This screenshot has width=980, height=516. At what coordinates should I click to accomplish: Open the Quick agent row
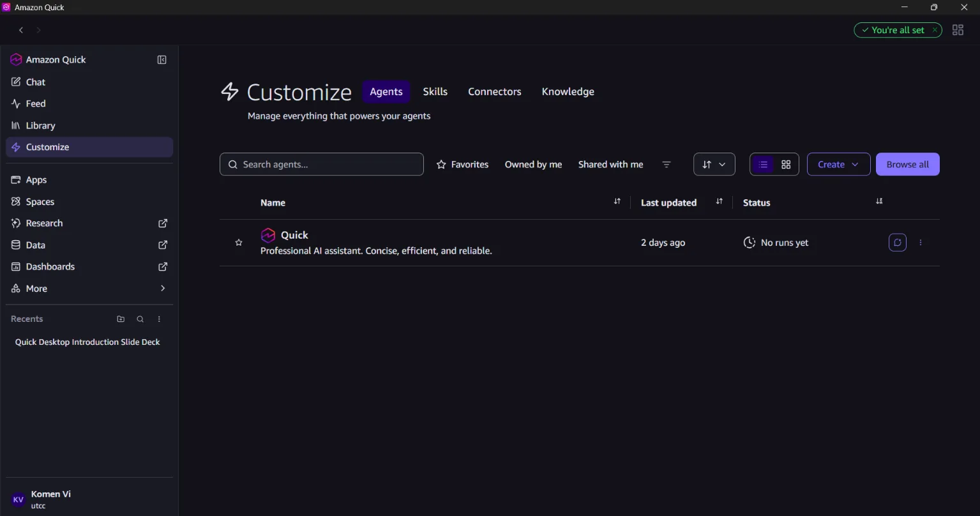pyautogui.click(x=580, y=243)
